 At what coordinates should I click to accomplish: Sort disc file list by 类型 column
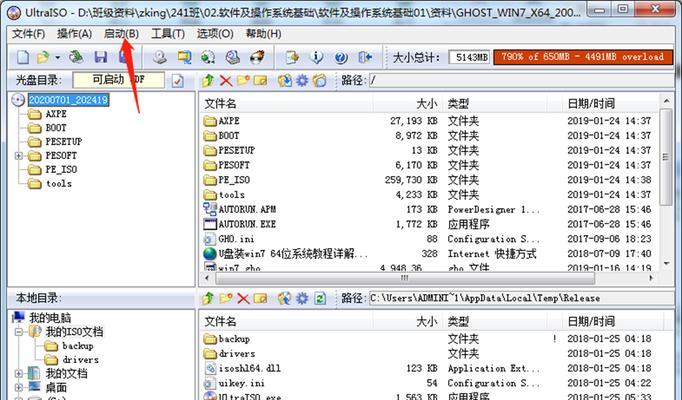coord(495,104)
